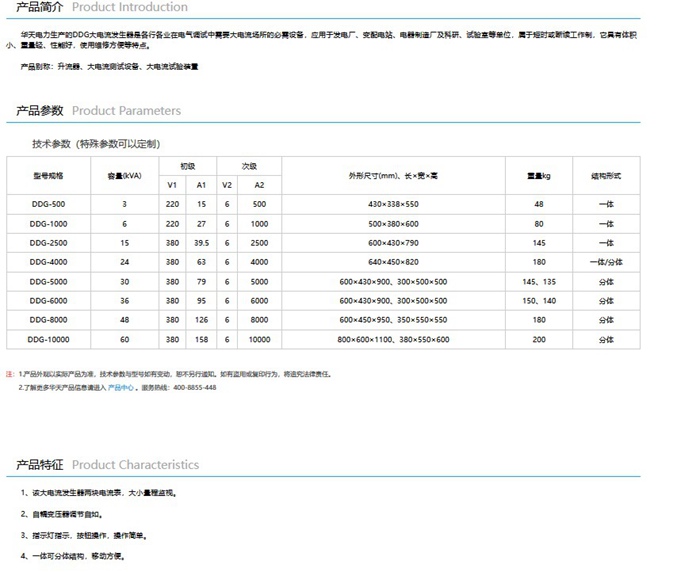This screenshot has width=700, height=572.
Task: Click dimension cell 600×450×950、350×550×550
Action: 393,320
